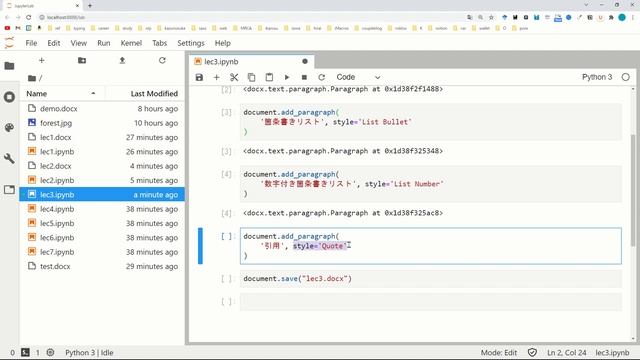Select lec2.docx in file list
Viewport: 640px width, 360px height.
click(102, 166)
